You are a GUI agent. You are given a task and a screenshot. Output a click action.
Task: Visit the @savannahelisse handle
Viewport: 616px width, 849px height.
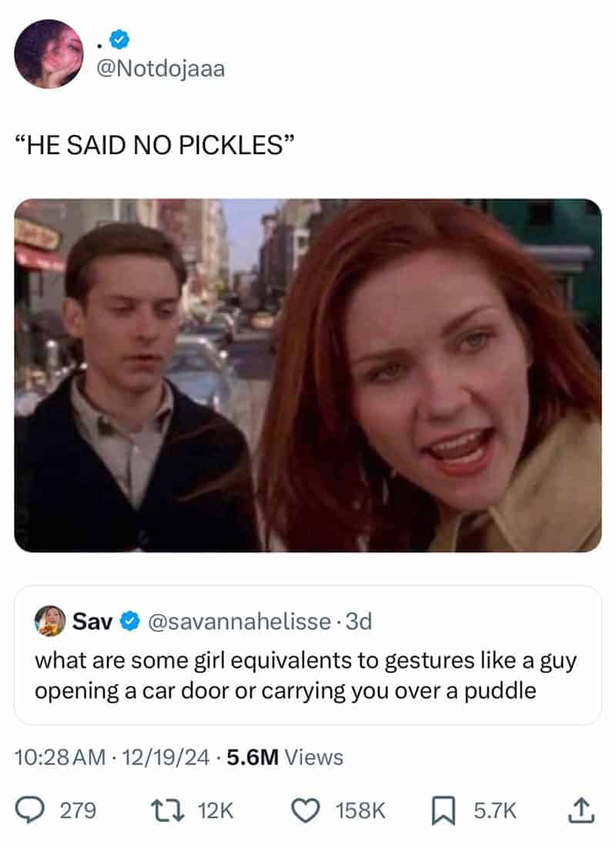coord(239,622)
